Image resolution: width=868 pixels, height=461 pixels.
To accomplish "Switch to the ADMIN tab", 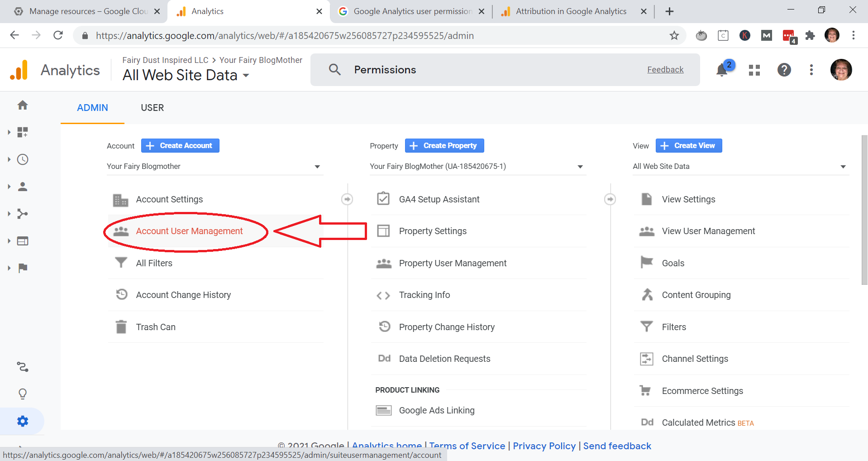I will coord(92,108).
